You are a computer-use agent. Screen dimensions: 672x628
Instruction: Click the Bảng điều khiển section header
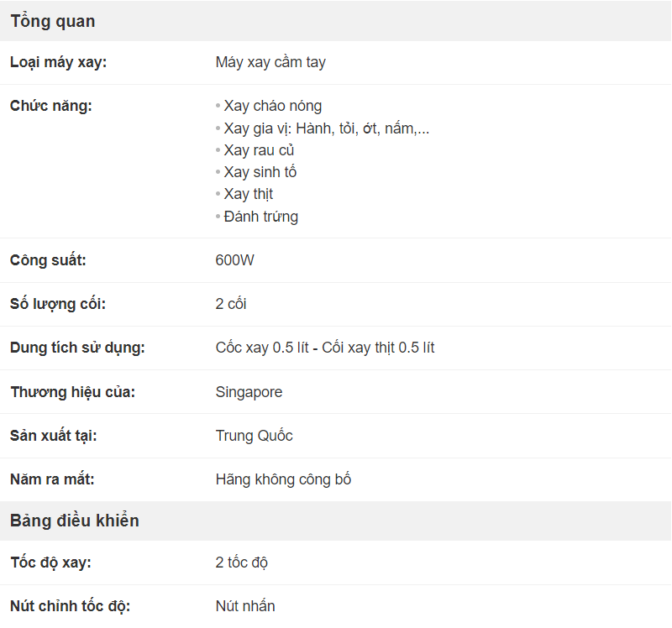point(75,521)
